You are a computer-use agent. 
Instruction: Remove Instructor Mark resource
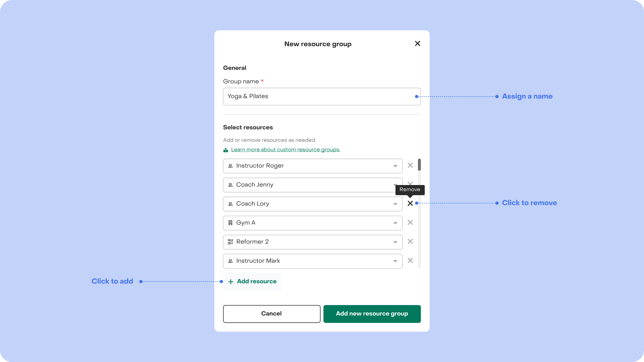click(x=410, y=261)
